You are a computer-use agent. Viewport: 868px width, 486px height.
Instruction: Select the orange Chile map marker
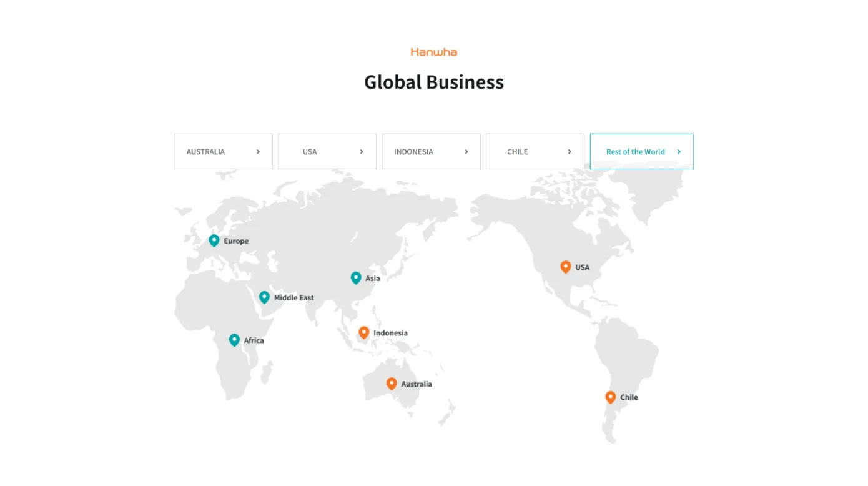611,397
